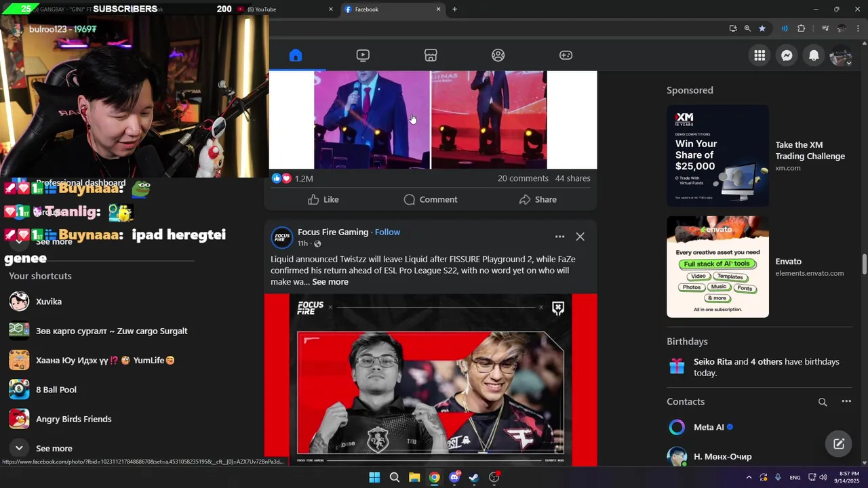The height and width of the screenshot is (488, 868).
Task: Open File Explorer from the taskbar
Action: [414, 477]
